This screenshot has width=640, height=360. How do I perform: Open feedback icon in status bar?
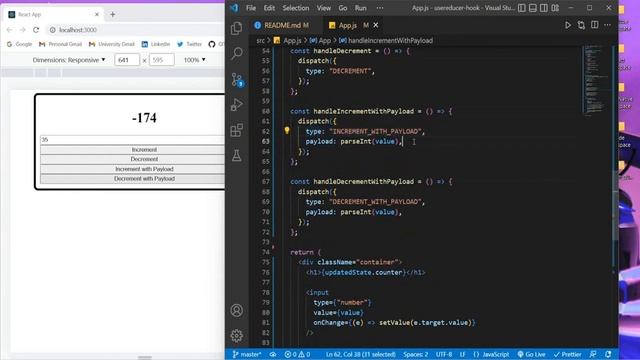click(593, 354)
